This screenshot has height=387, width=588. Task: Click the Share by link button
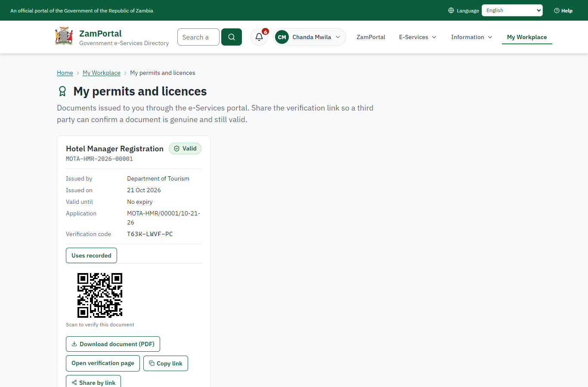pos(93,383)
